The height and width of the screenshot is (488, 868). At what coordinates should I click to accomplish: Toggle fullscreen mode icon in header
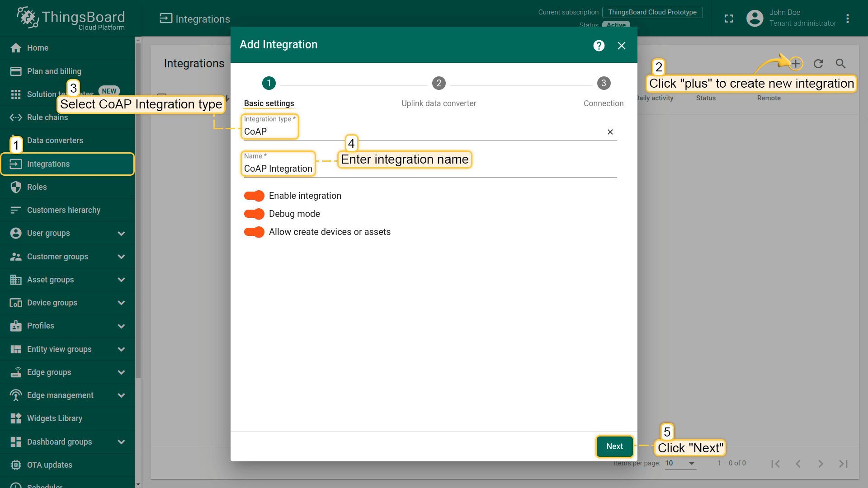point(729,19)
